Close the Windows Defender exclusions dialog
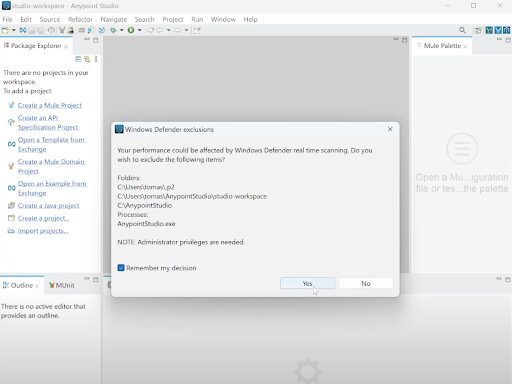This screenshot has width=512, height=384. coord(390,129)
